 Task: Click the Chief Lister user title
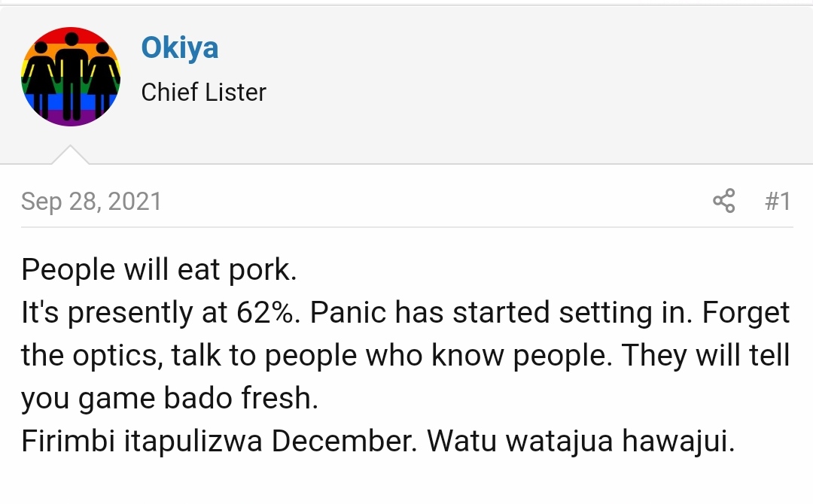[204, 93]
